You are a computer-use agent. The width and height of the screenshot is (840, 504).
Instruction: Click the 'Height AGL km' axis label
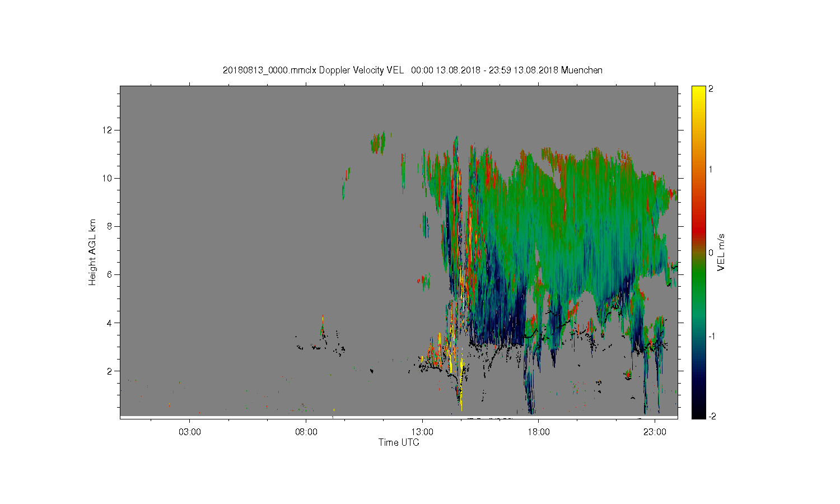coord(92,252)
